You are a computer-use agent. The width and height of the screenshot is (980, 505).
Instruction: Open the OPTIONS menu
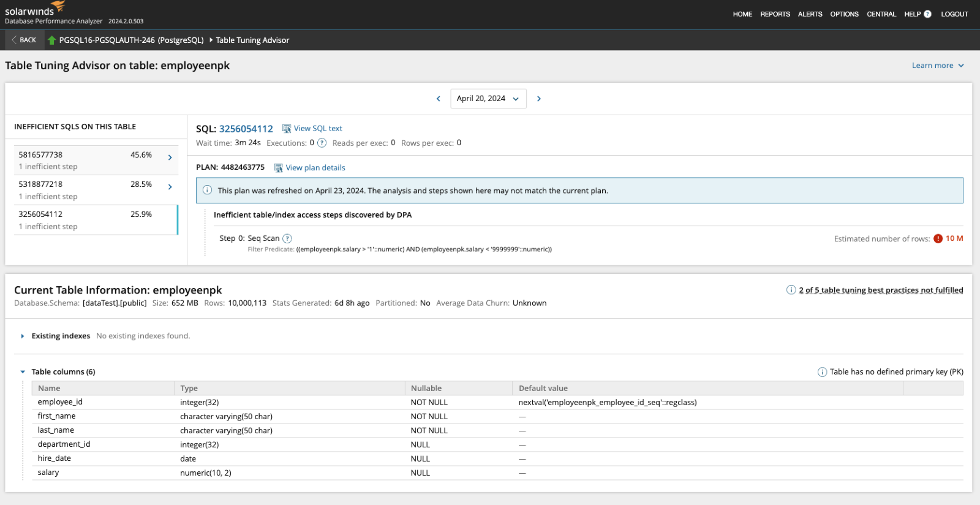pyautogui.click(x=844, y=14)
